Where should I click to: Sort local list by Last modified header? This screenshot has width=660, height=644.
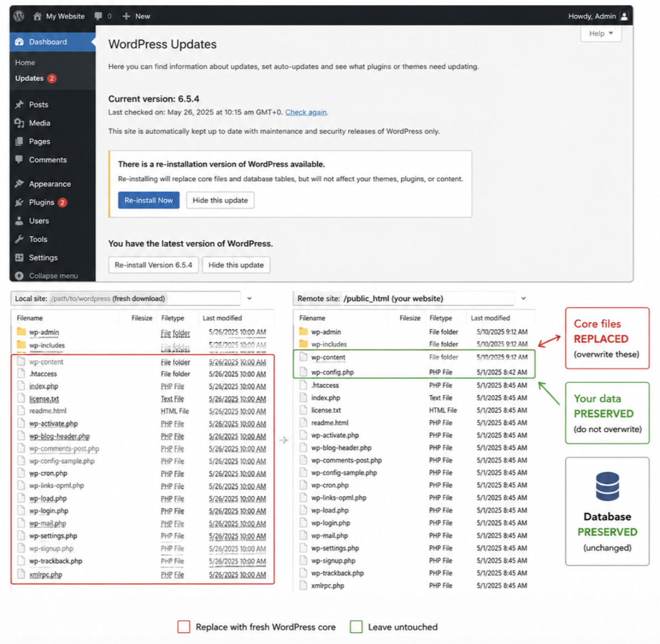pos(222,318)
